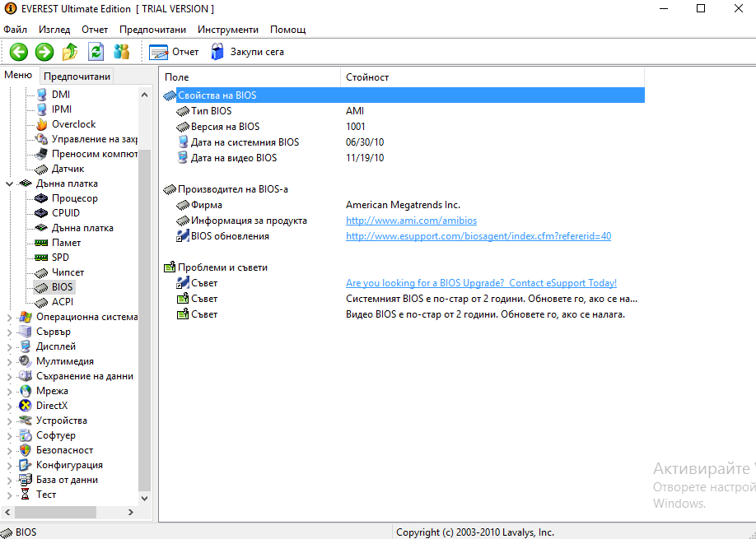Click the up-level folder arrow icon
The width and height of the screenshot is (756, 539).
[x=70, y=52]
